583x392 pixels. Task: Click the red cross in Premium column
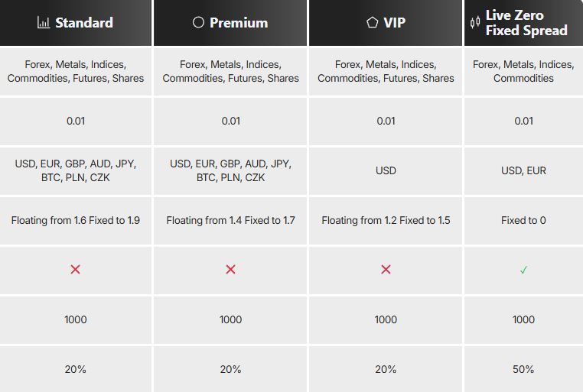pos(230,270)
